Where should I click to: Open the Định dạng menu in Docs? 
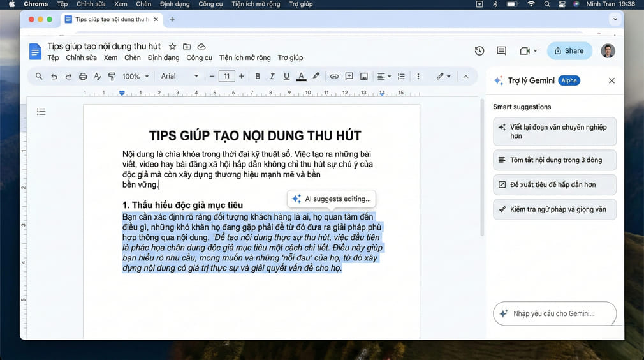pyautogui.click(x=163, y=58)
